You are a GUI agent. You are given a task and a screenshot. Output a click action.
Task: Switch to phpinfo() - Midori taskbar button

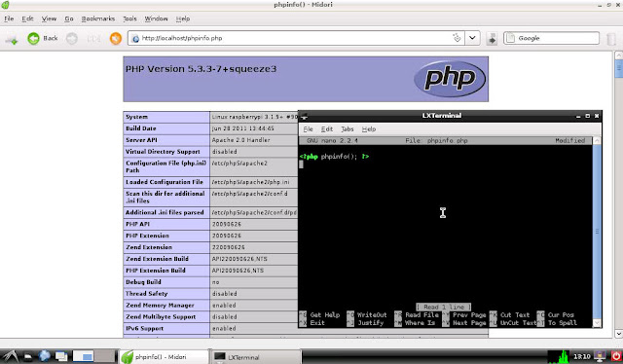click(164, 357)
